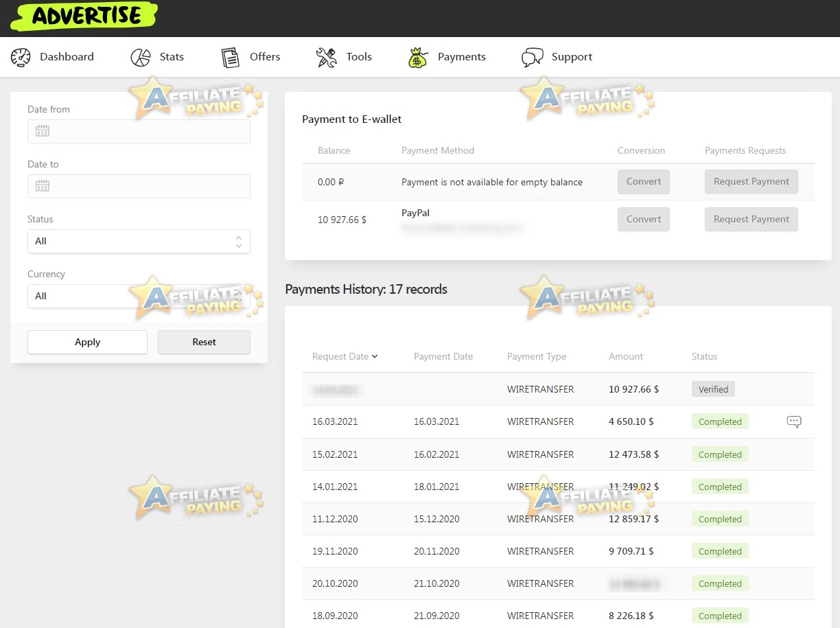Click request date 14.01.2021
The image size is (840, 628).
pos(335,487)
